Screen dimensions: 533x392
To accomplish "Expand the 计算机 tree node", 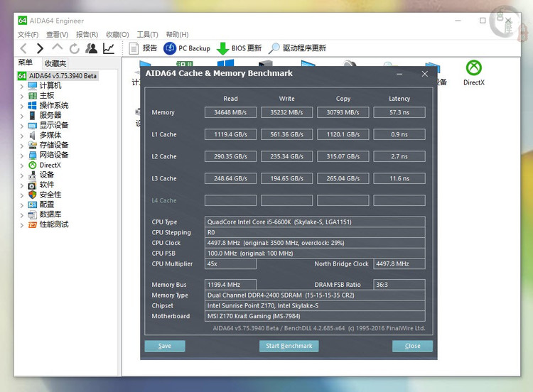I will pos(22,86).
